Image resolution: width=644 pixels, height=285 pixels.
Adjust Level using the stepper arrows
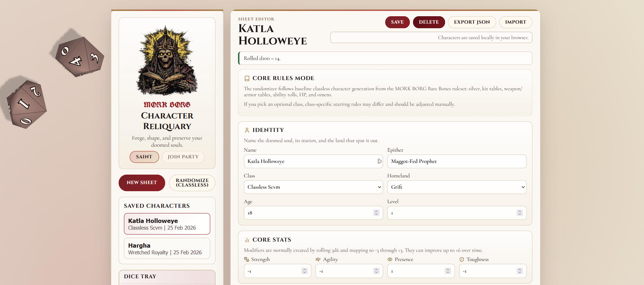tap(519, 213)
